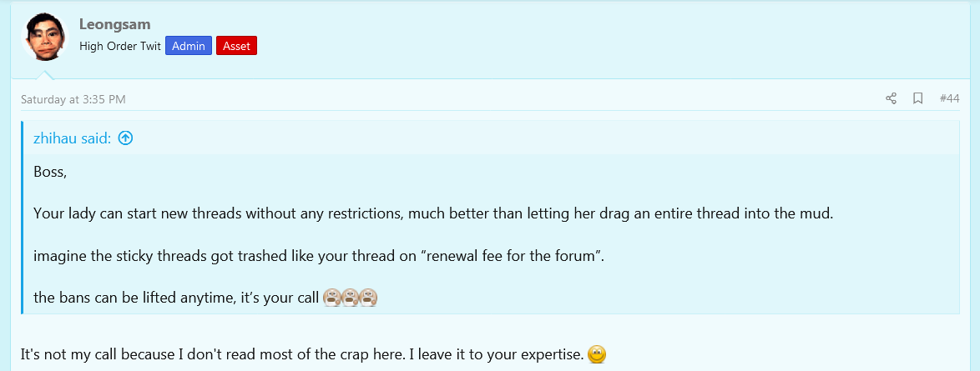
Task: Open Leongsam's profile avatar
Action: click(x=46, y=36)
